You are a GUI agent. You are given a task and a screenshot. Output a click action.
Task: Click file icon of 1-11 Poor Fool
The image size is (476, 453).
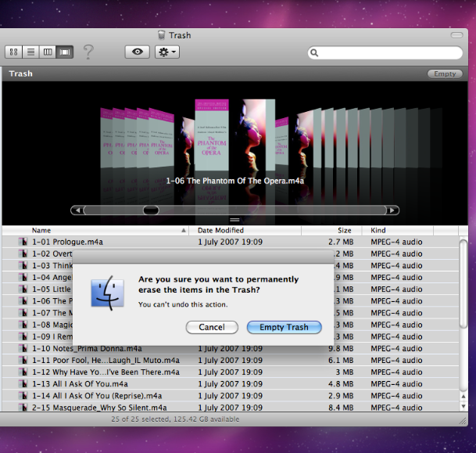(23, 361)
